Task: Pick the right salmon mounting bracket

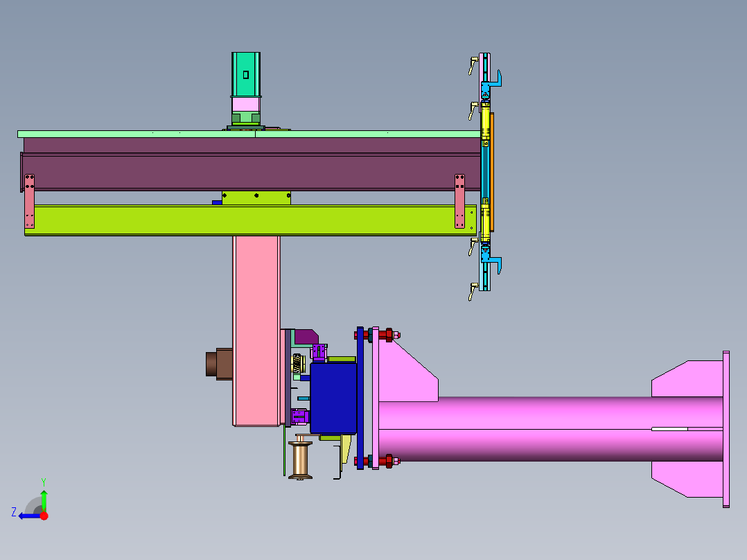Action: click(459, 201)
